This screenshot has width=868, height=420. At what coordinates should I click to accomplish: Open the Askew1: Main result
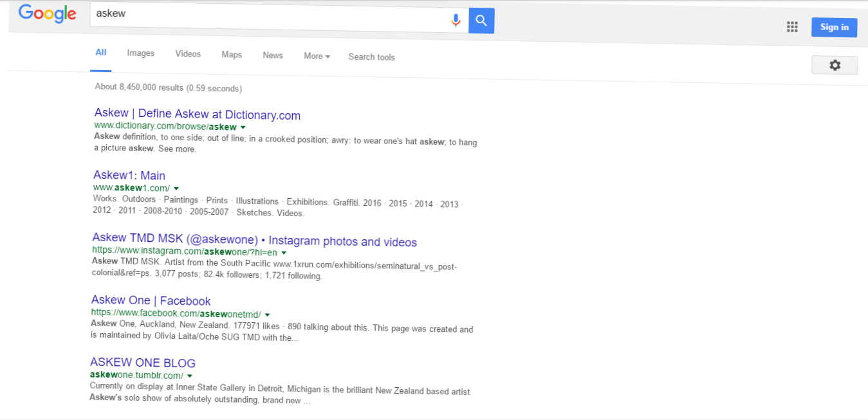tap(129, 176)
